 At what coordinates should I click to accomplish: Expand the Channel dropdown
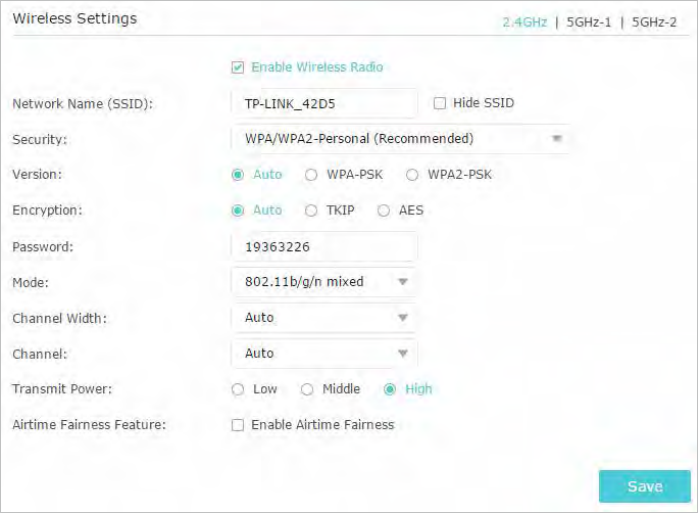pyautogui.click(x=324, y=354)
